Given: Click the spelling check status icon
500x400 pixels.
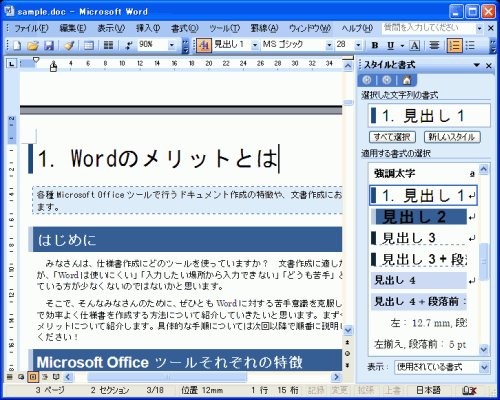Looking at the screenshot, I should 469,390.
